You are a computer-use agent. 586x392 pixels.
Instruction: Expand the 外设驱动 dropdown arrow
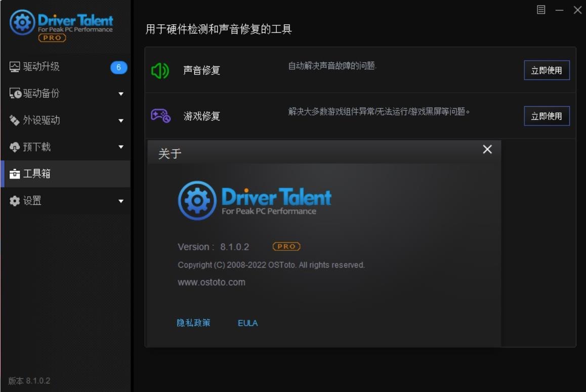[x=121, y=121]
